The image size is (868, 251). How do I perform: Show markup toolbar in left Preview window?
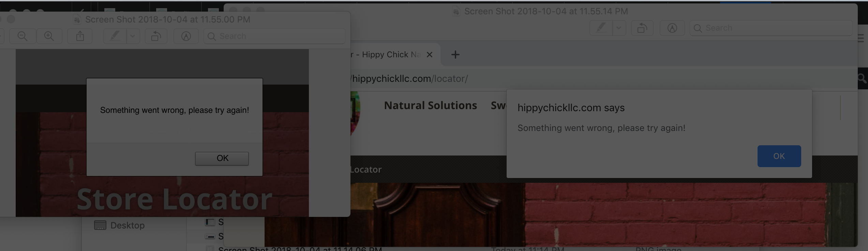click(x=186, y=36)
